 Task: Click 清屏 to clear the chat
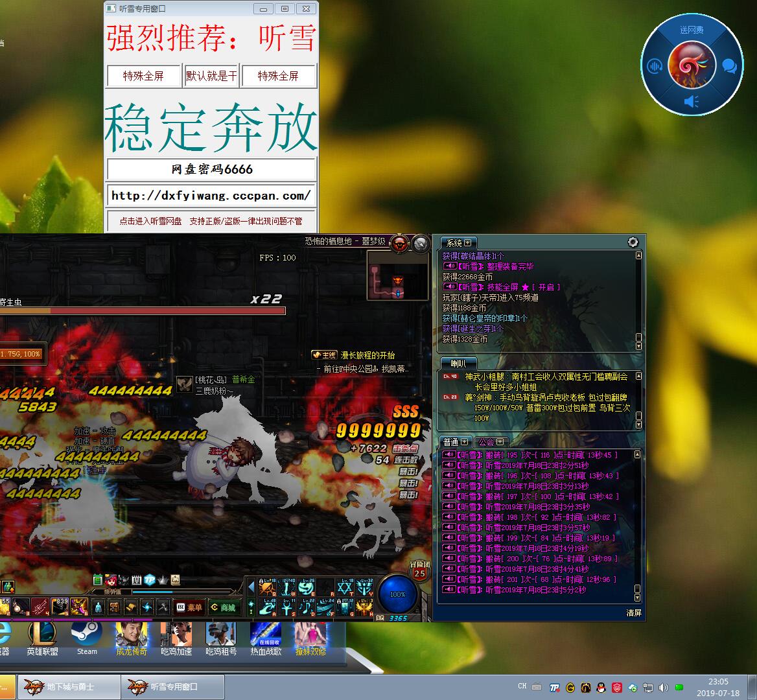click(x=634, y=612)
